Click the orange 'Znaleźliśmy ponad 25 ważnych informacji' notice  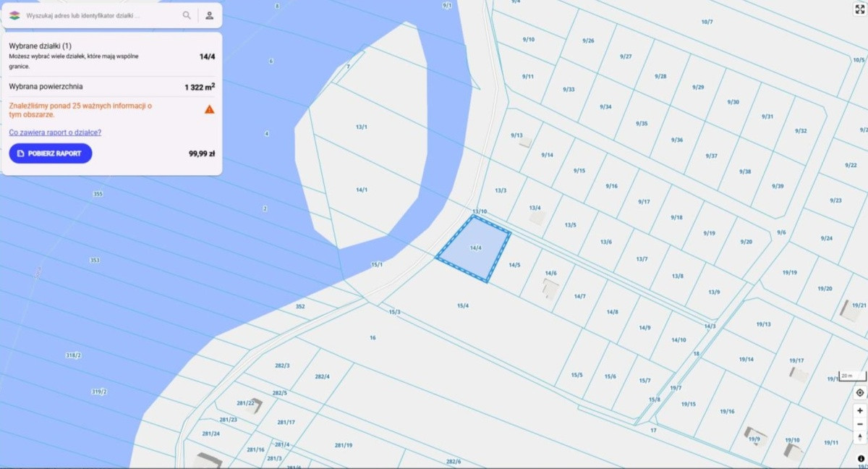80,110
